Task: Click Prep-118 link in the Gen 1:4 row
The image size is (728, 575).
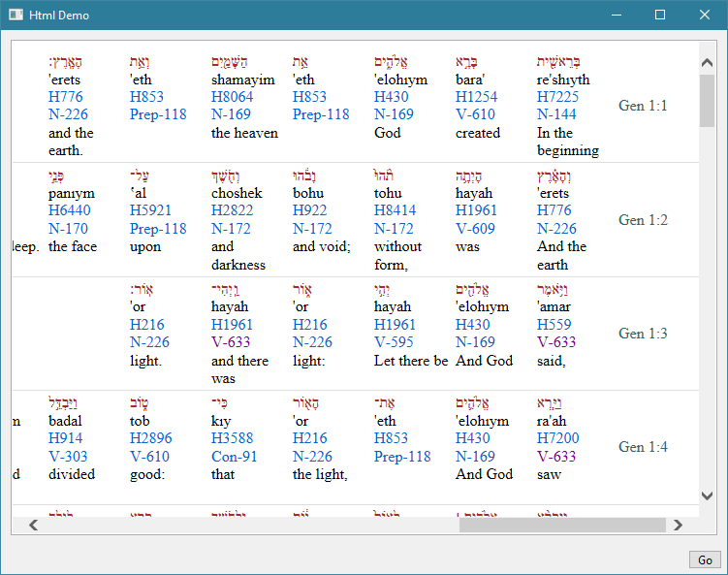Action: pyautogui.click(x=402, y=456)
